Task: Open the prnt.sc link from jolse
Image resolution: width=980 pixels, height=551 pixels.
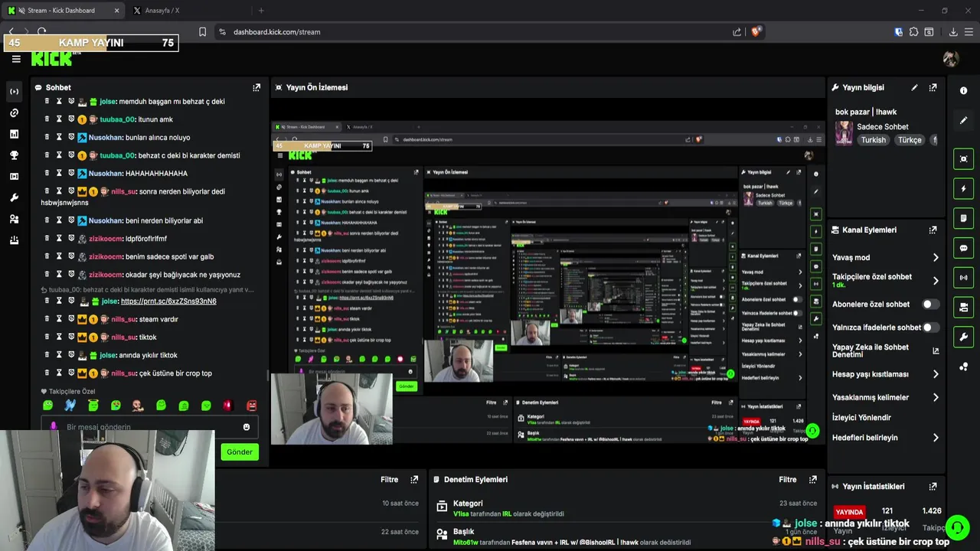Action: 168,302
